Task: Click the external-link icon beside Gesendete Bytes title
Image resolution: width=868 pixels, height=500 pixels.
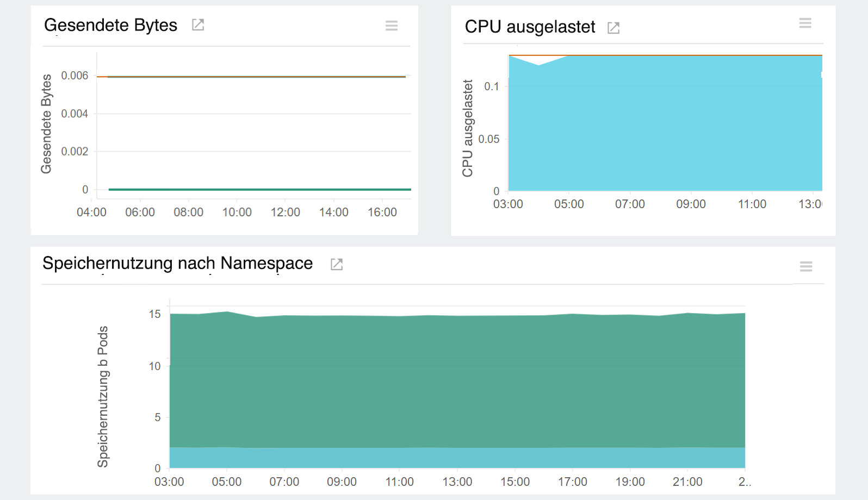Action: coord(197,25)
